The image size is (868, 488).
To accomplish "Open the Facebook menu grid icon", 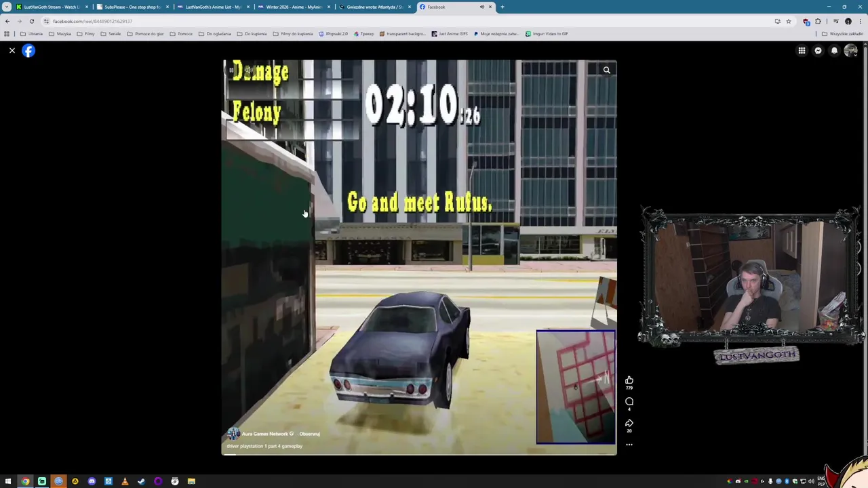I will [802, 51].
